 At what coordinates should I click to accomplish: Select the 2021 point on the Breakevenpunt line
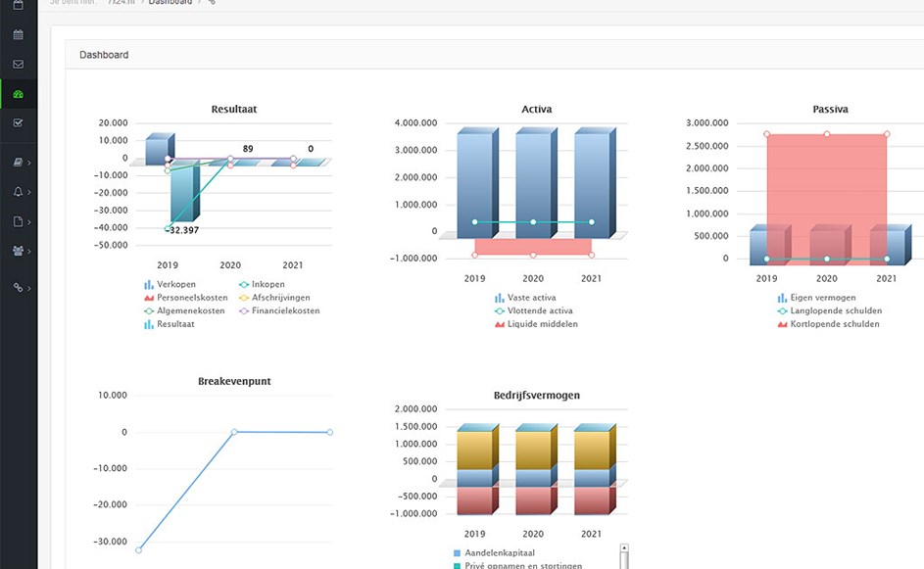[x=330, y=432]
